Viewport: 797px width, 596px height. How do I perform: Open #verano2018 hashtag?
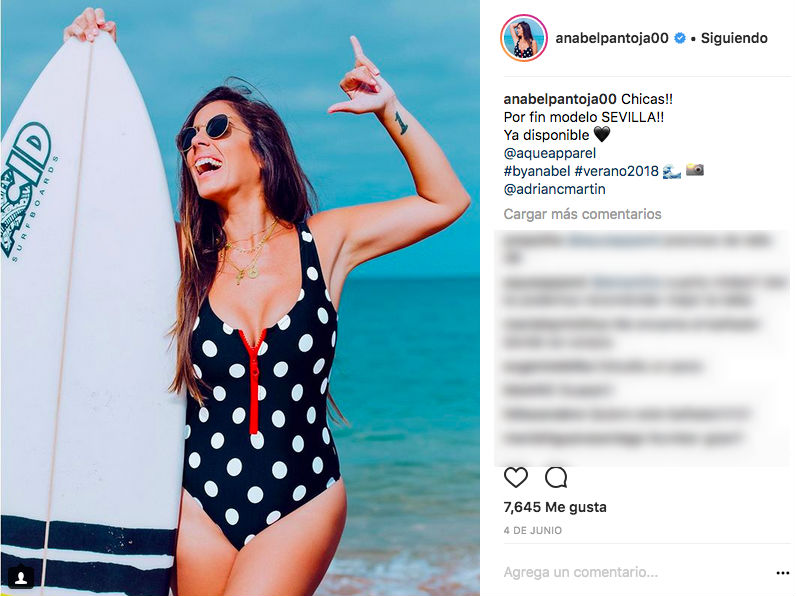click(x=617, y=171)
